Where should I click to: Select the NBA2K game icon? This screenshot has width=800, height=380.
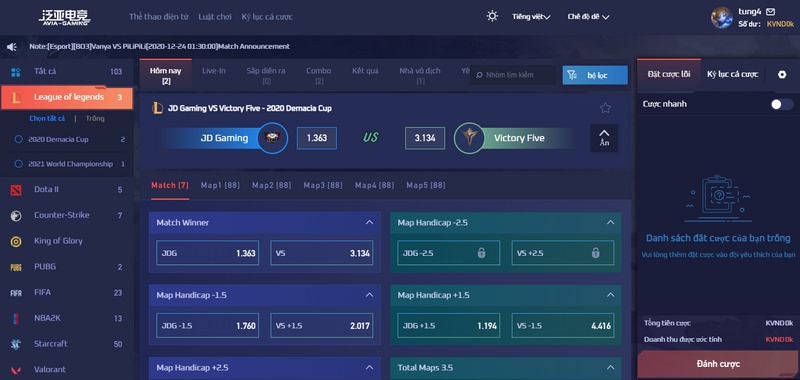coord(16,319)
